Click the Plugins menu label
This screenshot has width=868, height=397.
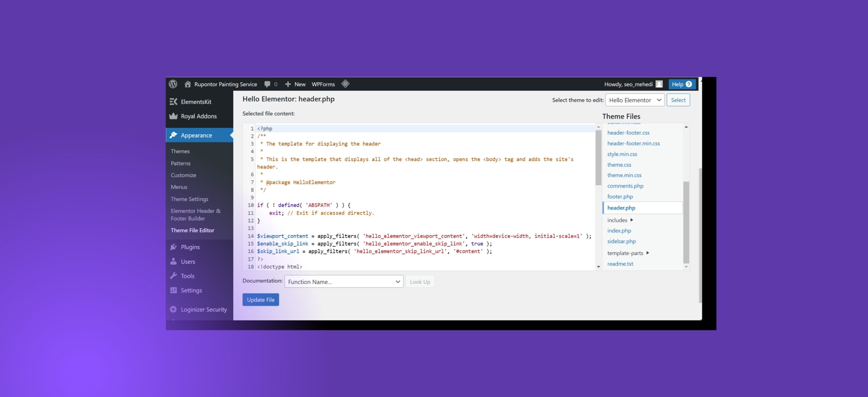click(190, 247)
